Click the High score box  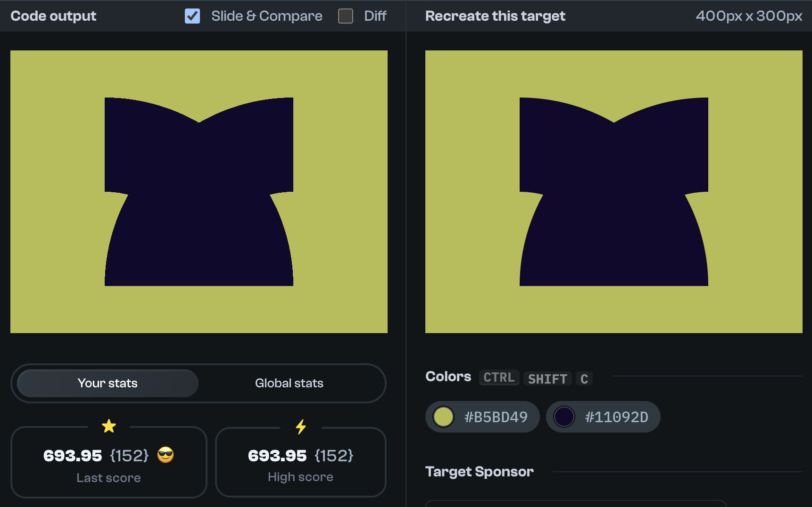pos(301,462)
